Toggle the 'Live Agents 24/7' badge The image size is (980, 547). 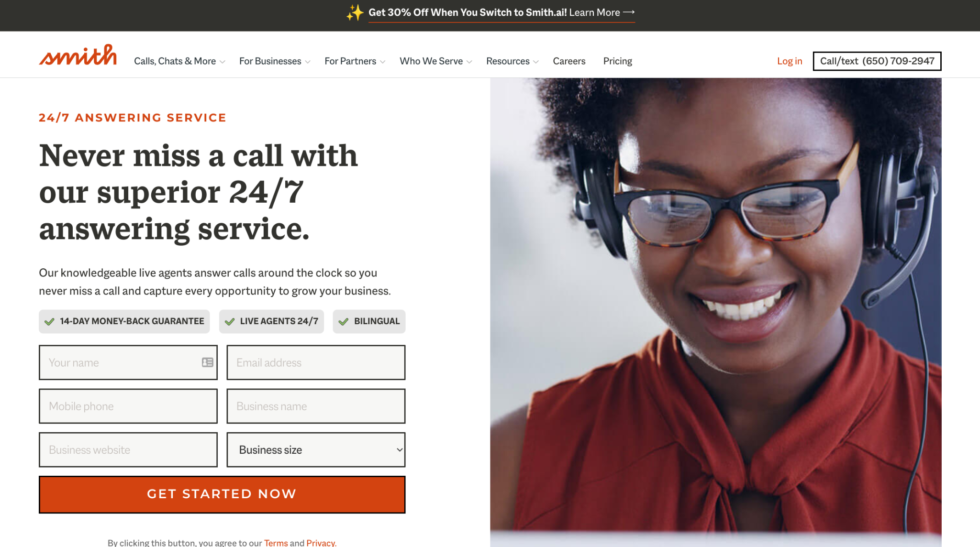(272, 321)
